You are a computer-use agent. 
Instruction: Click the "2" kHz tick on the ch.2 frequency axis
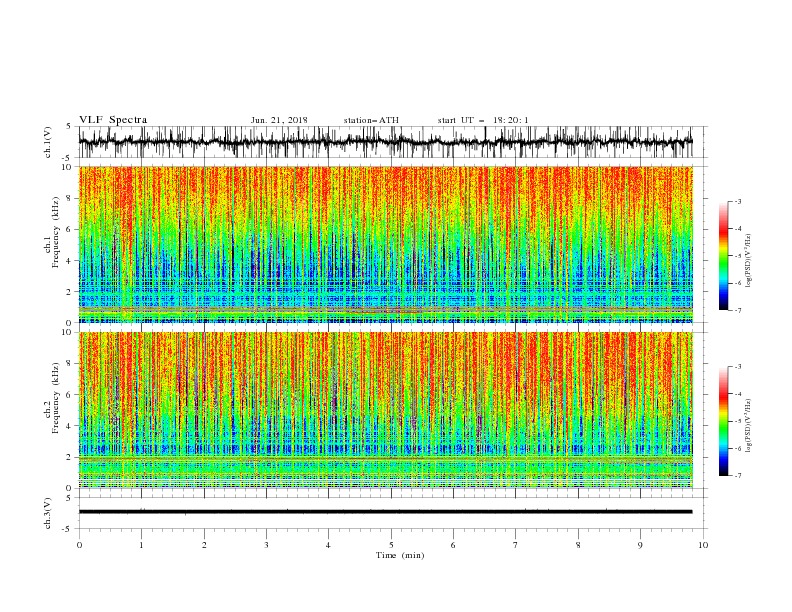(69, 457)
